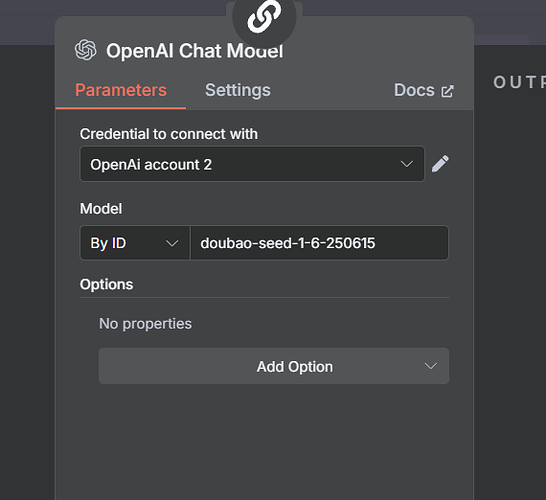The image size is (546, 500).
Task: Click the OUTPUT panel heading
Action: pyautogui.click(x=519, y=83)
